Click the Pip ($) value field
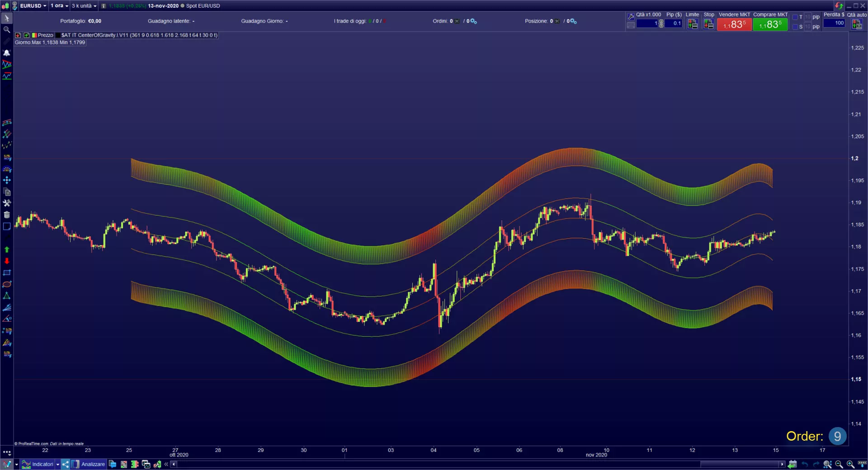Viewport: 868px width, 470px height. [x=674, y=23]
